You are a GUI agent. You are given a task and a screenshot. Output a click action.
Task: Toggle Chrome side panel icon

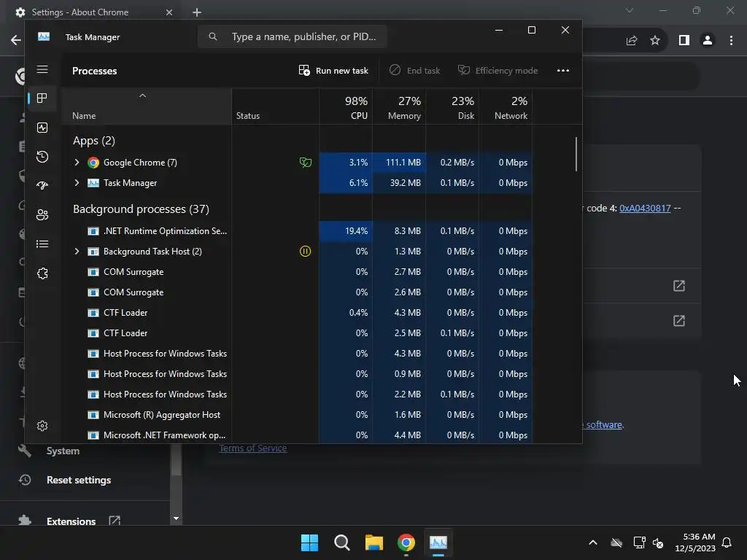click(x=684, y=41)
